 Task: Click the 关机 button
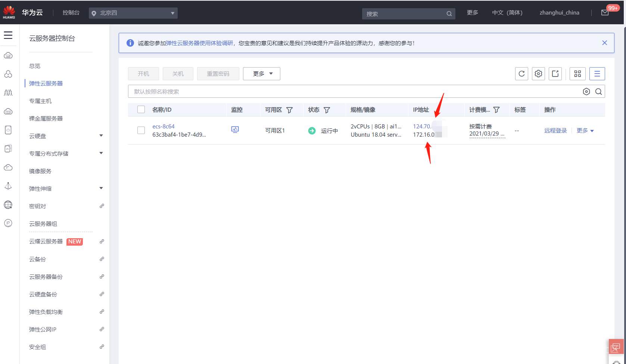tap(178, 74)
